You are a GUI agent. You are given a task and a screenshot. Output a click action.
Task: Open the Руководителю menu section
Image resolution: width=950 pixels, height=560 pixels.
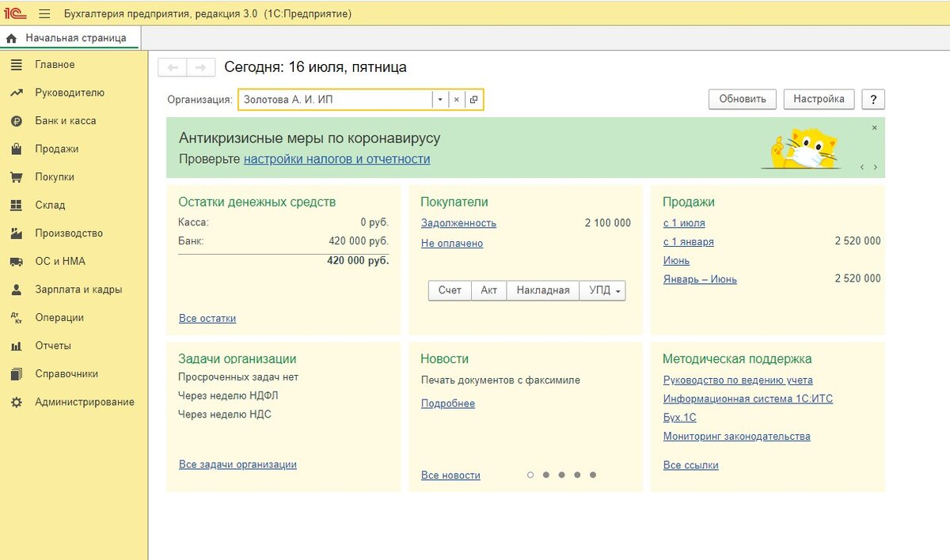70,93
